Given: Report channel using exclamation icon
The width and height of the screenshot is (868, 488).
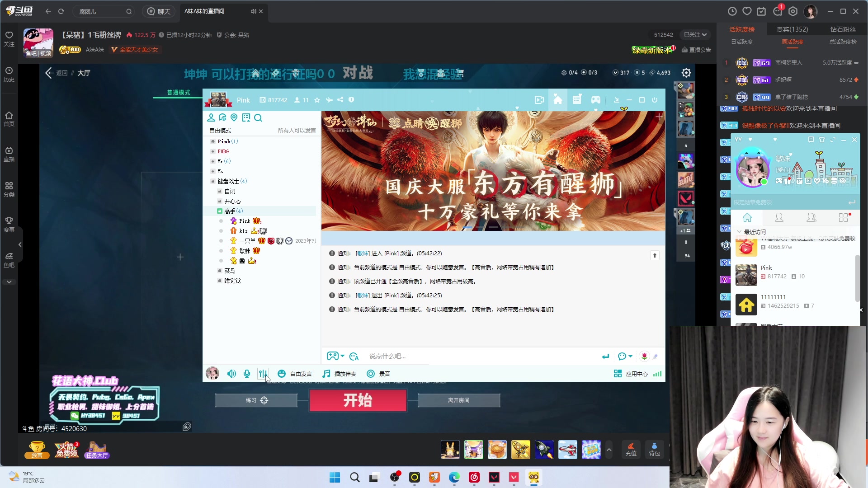Looking at the screenshot, I should pyautogui.click(x=351, y=100).
